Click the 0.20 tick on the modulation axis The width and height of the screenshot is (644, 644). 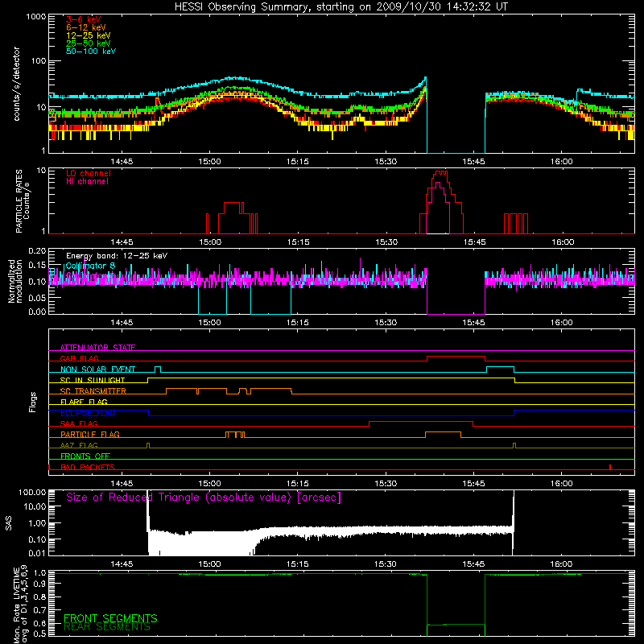click(x=37, y=251)
